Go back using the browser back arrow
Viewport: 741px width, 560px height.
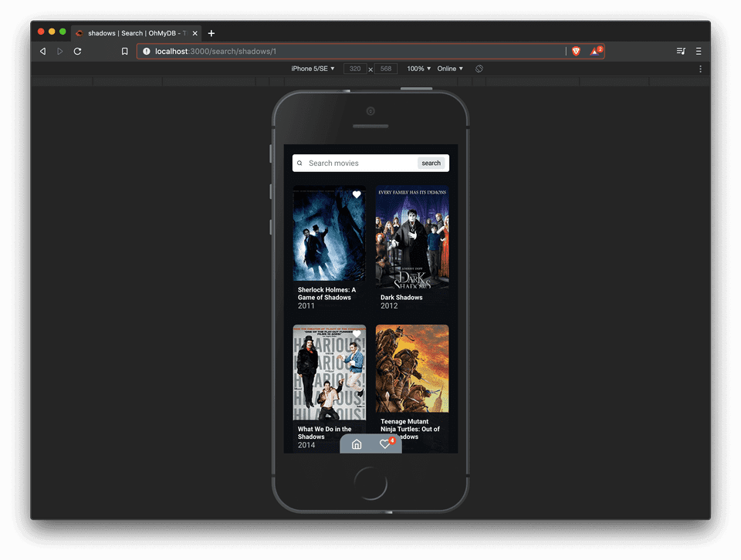(x=42, y=52)
